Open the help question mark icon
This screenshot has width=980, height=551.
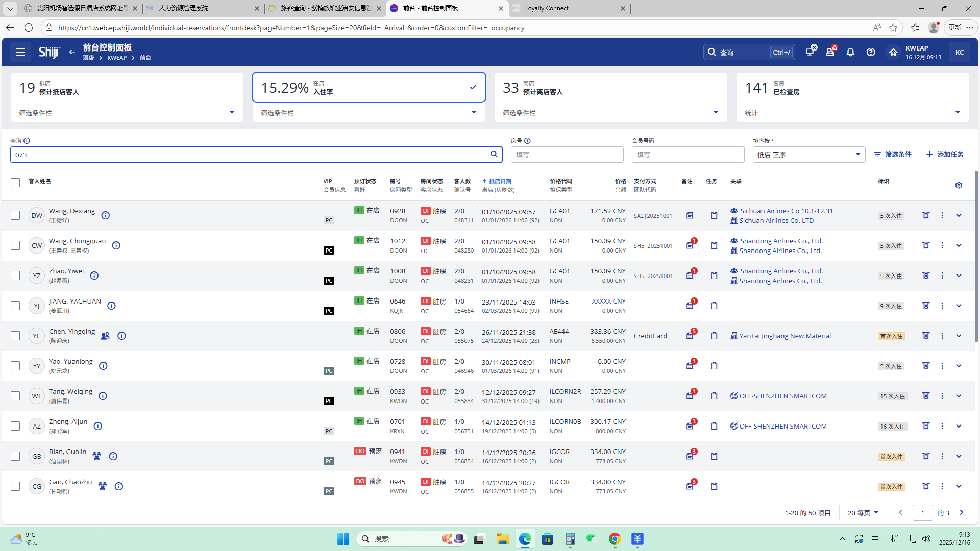click(871, 52)
